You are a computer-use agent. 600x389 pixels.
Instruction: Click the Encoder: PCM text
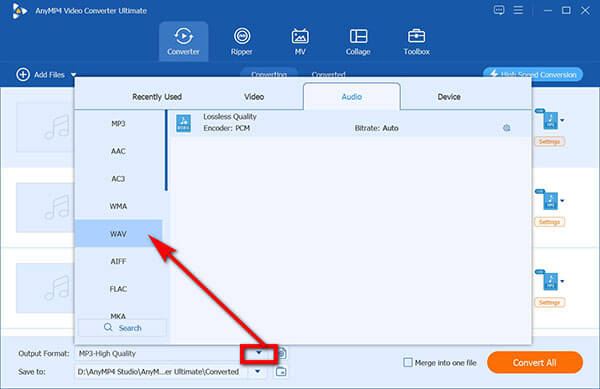pos(227,128)
